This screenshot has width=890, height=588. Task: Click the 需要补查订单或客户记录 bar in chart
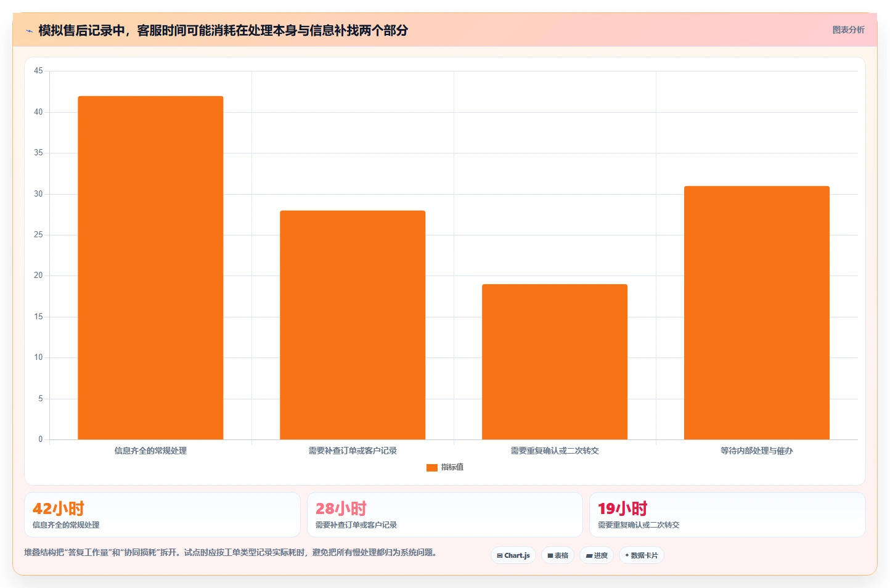click(353, 325)
